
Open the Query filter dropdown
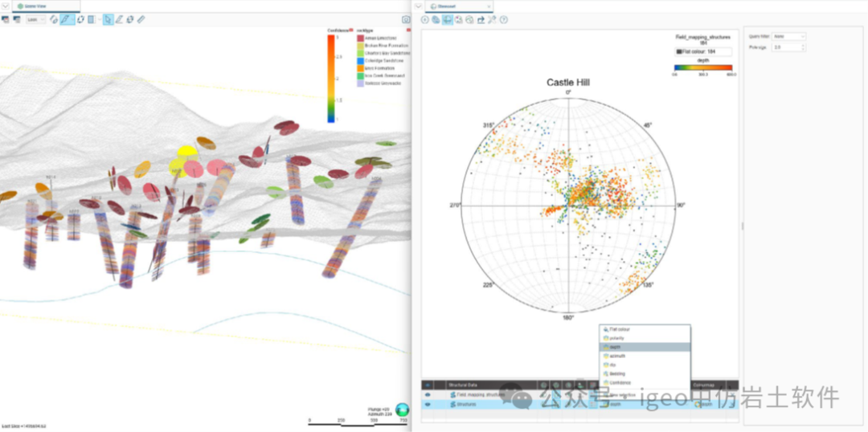[x=788, y=36]
